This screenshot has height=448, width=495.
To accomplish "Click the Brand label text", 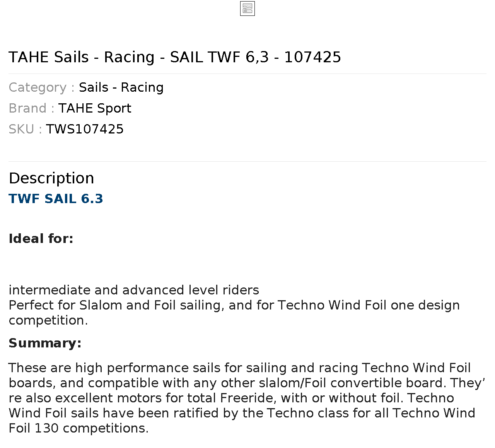I will tap(31, 108).
